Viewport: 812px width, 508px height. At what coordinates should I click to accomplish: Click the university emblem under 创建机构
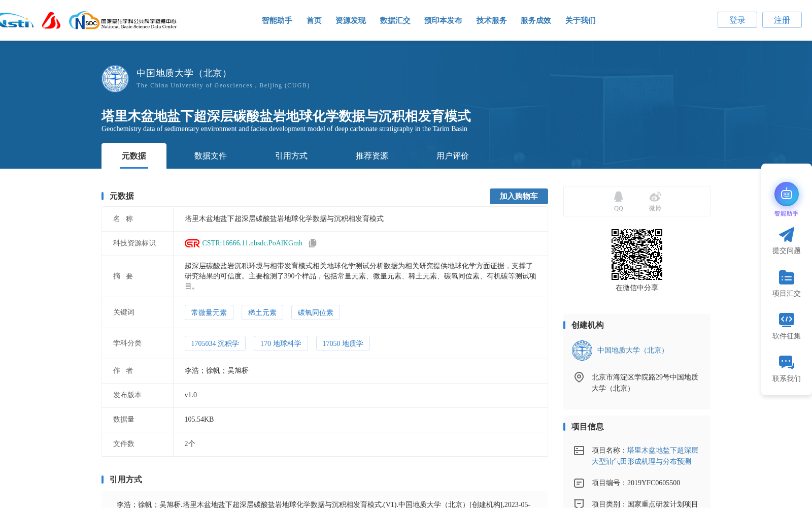pos(582,351)
